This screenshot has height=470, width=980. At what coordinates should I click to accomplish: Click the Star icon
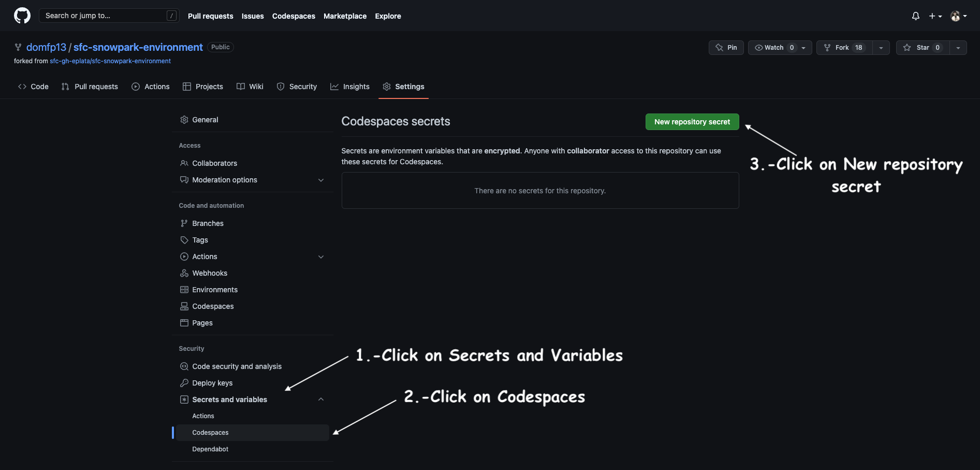click(907, 48)
